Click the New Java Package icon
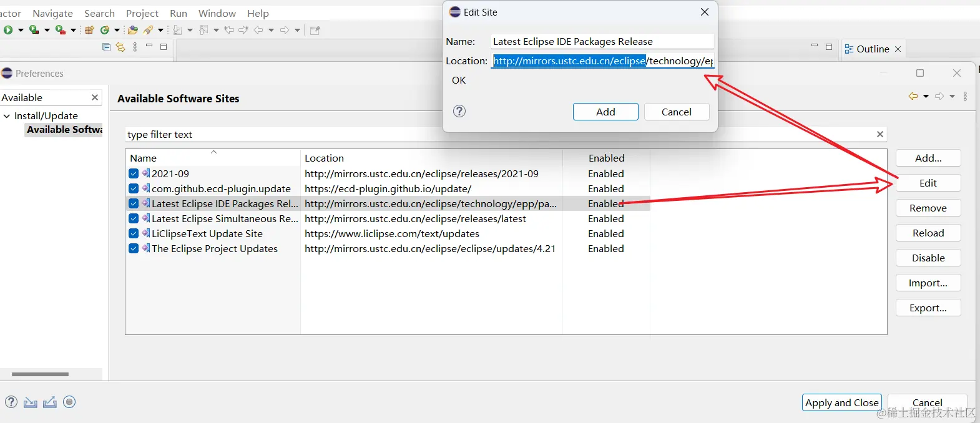980x423 pixels. pyautogui.click(x=89, y=30)
